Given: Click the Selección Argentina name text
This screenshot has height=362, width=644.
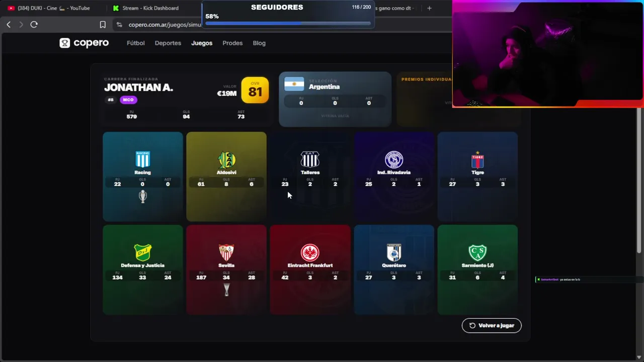Looking at the screenshot, I should [324, 86].
